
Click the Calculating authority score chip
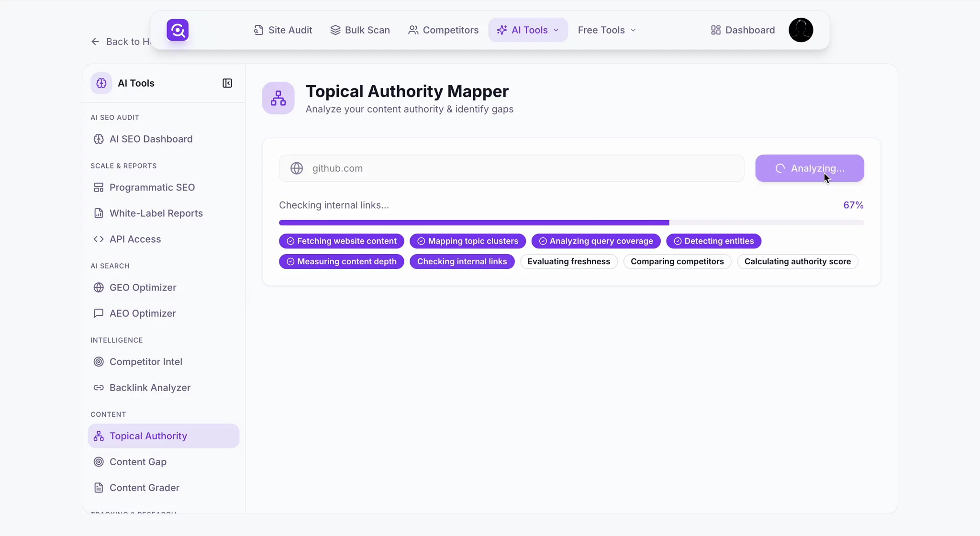(797, 262)
